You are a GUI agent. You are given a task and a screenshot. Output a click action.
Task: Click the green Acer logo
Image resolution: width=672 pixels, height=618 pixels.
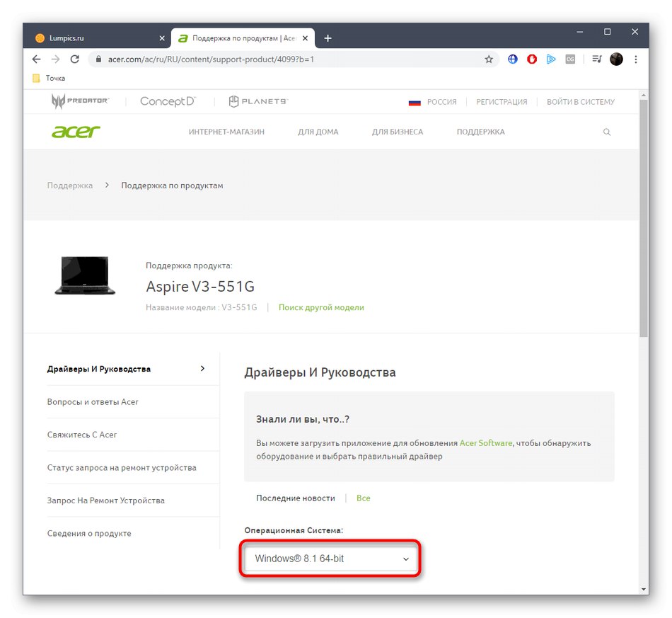pos(76,132)
